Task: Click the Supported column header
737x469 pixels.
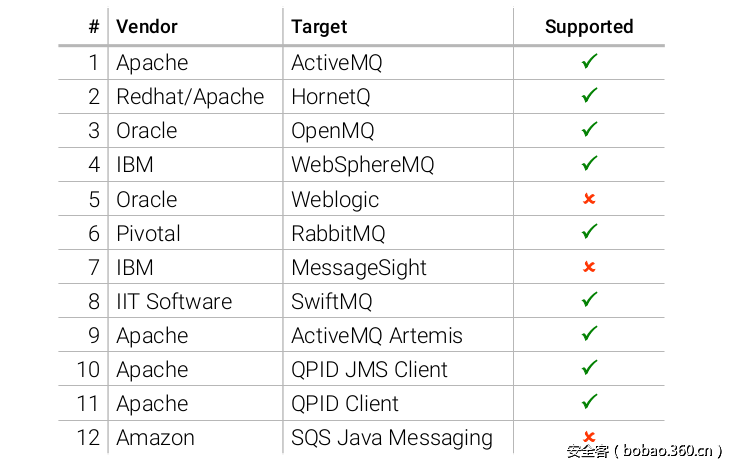Action: coord(589,27)
